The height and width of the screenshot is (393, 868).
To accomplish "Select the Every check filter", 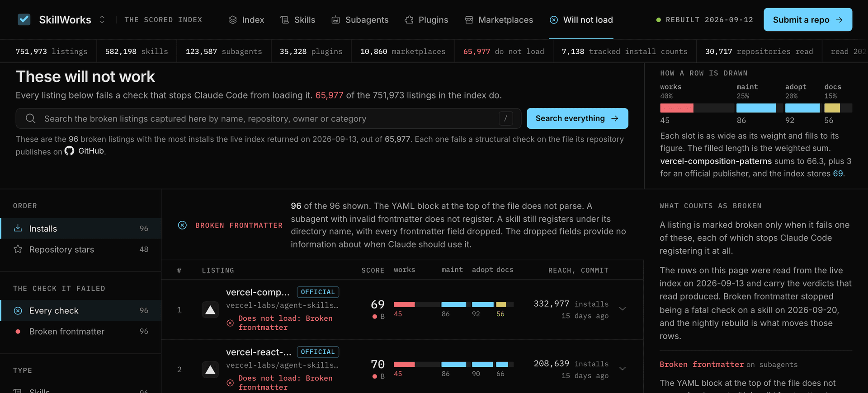I will 80,310.
